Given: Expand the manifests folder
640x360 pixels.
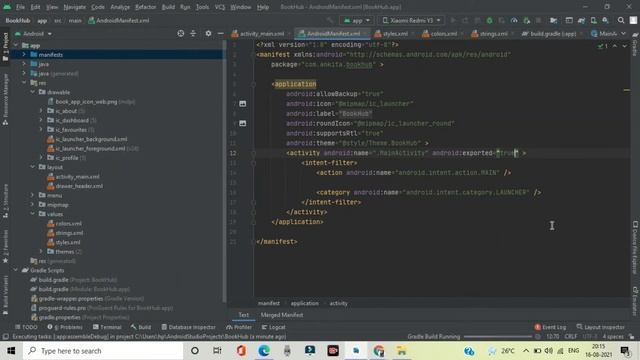Looking at the screenshot, I should (x=24, y=54).
